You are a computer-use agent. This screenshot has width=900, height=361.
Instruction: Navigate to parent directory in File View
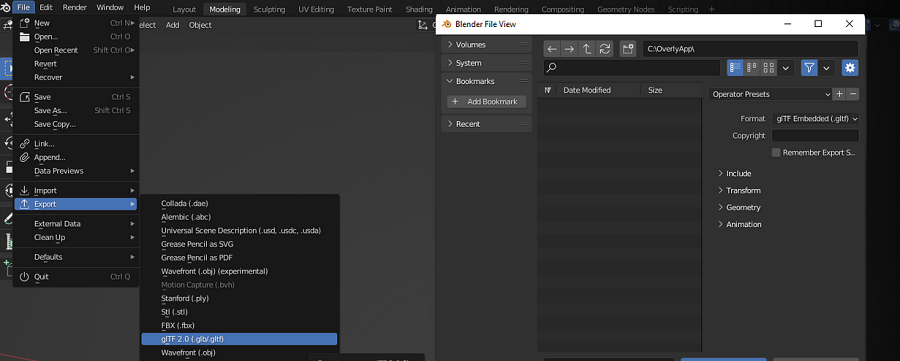(x=587, y=49)
